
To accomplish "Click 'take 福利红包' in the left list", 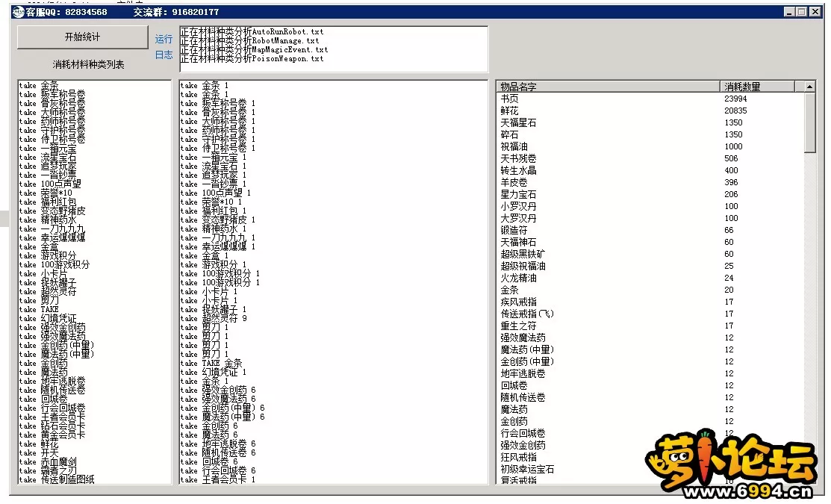I will pyautogui.click(x=48, y=202).
